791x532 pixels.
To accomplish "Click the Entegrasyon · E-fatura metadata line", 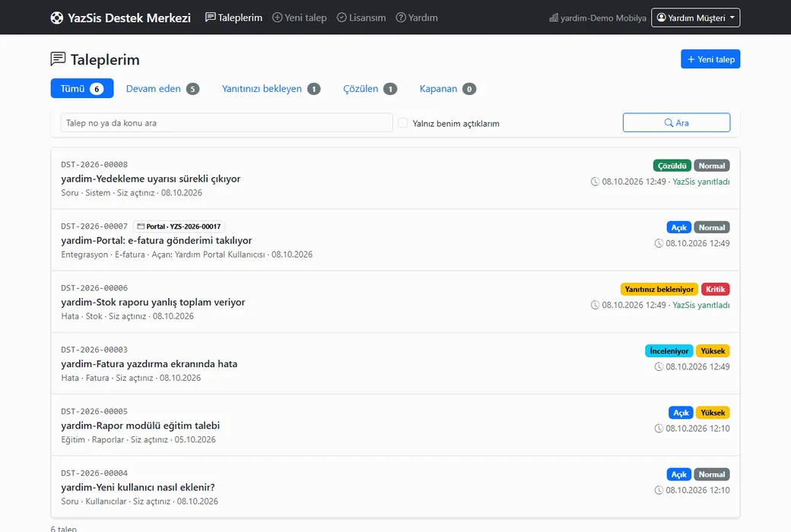I will pos(186,255).
